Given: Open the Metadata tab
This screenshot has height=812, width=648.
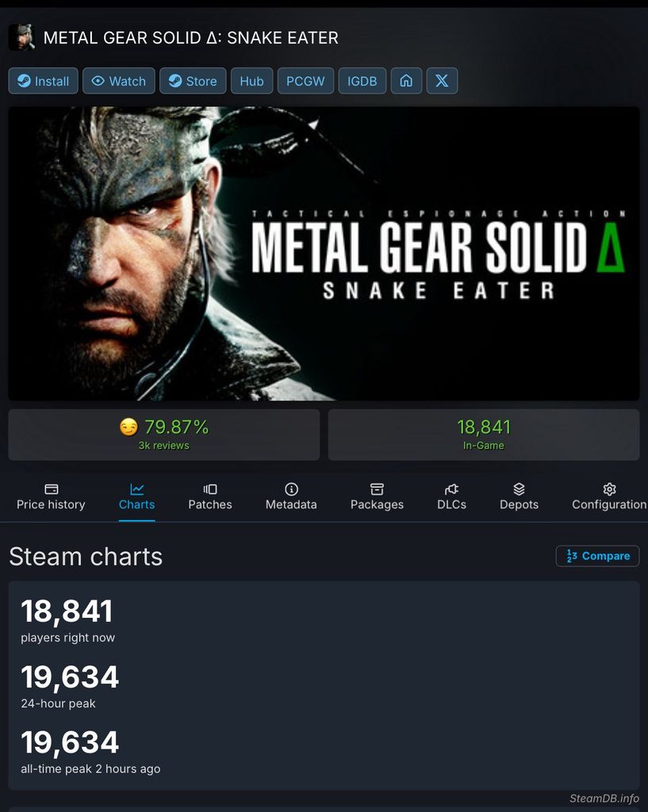Looking at the screenshot, I should click(291, 496).
